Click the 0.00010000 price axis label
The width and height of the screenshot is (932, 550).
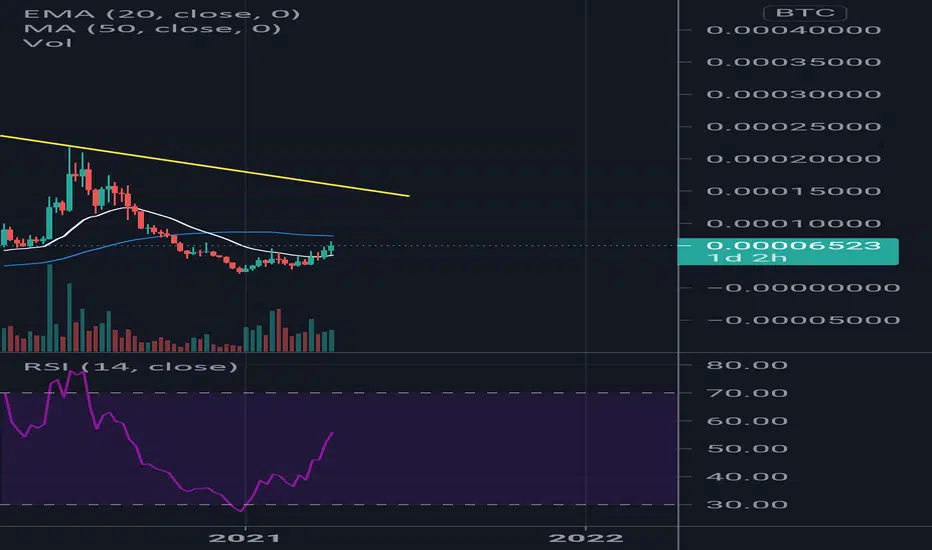tap(794, 224)
